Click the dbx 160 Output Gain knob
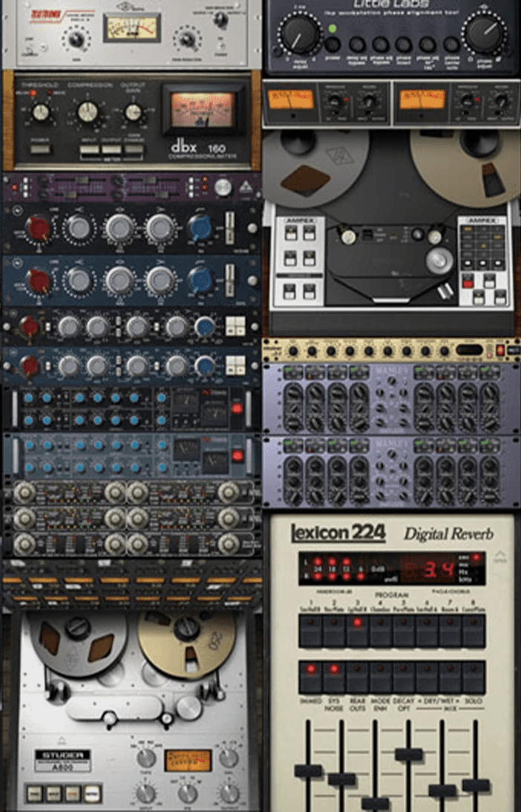This screenshot has width=521, height=812. click(x=133, y=112)
